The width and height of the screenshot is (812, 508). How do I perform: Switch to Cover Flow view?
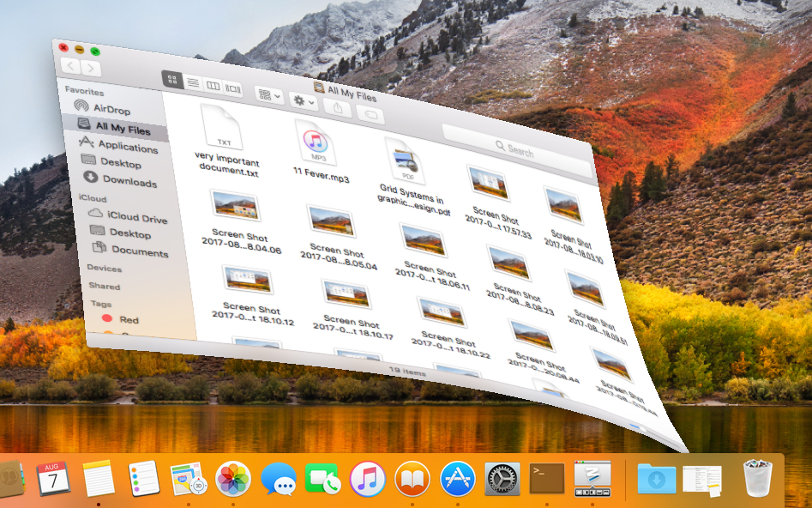click(x=233, y=89)
